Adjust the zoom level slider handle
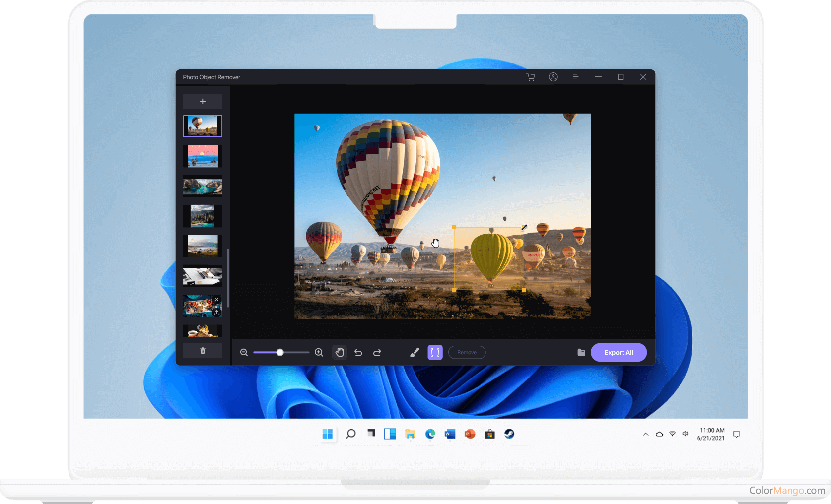 coord(280,352)
